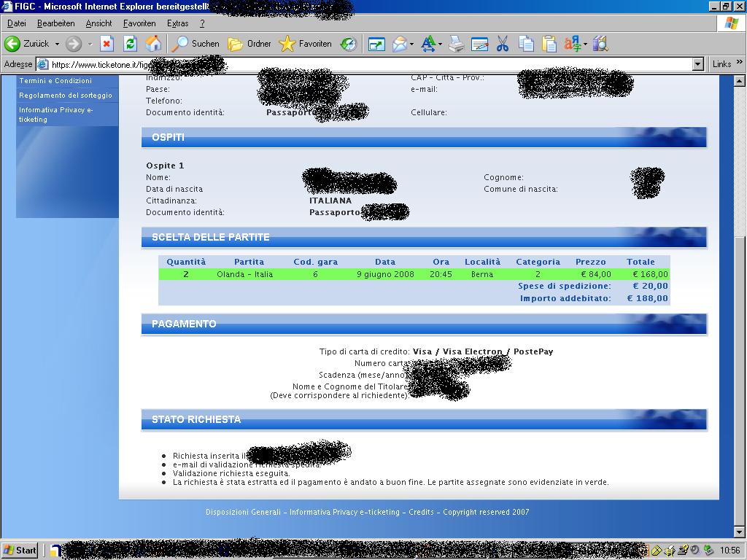
Task: Click the Print printer icon
Action: click(456, 44)
